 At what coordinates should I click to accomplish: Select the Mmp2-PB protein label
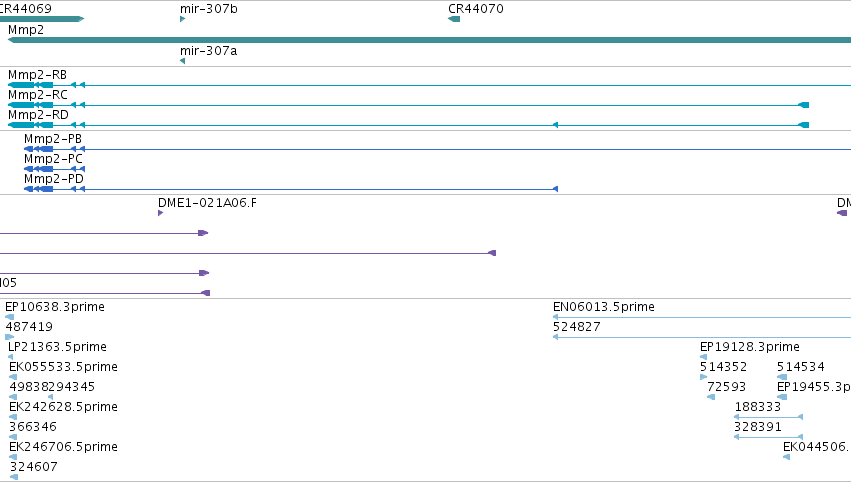point(53,138)
